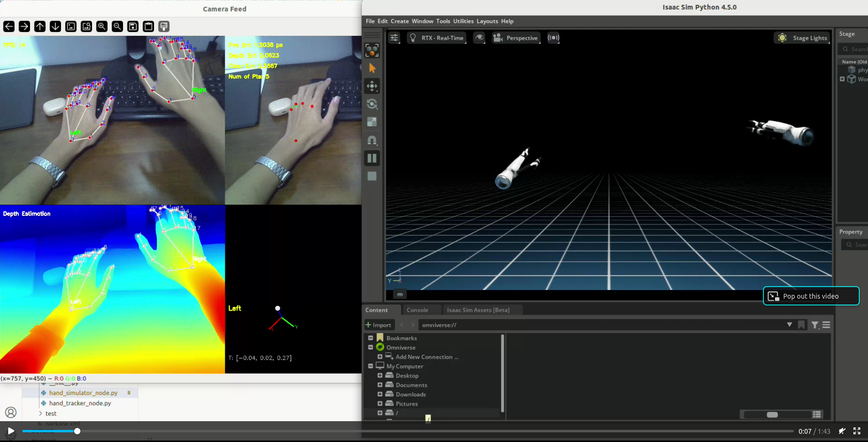Zoom in on the Camera Feed image
This screenshot has width=868, height=442.
tap(102, 27)
